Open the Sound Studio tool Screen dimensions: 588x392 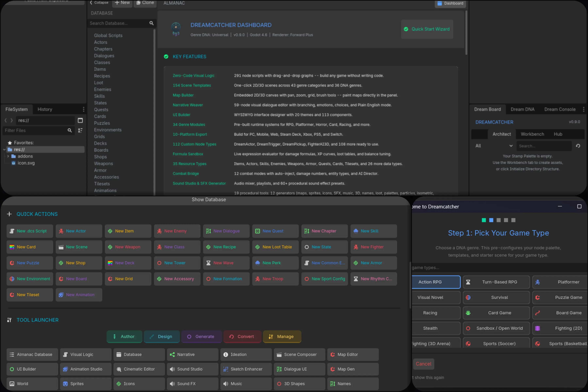point(193,369)
